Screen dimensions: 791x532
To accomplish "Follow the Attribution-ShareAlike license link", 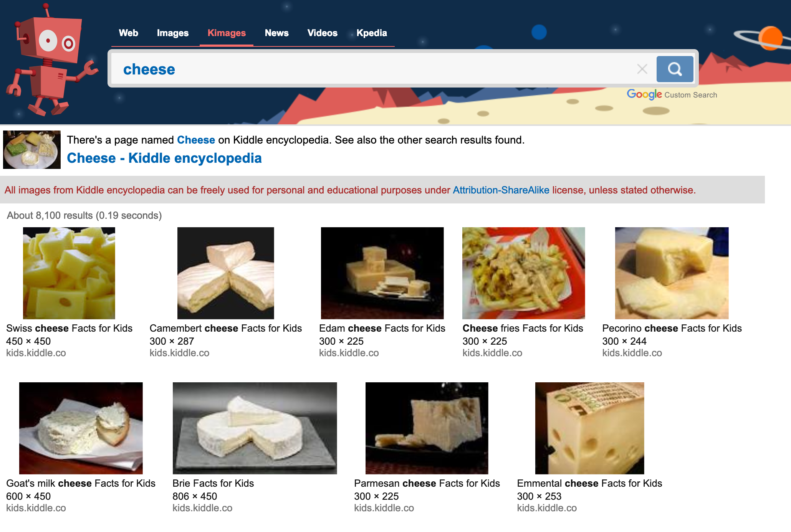I will tap(501, 190).
